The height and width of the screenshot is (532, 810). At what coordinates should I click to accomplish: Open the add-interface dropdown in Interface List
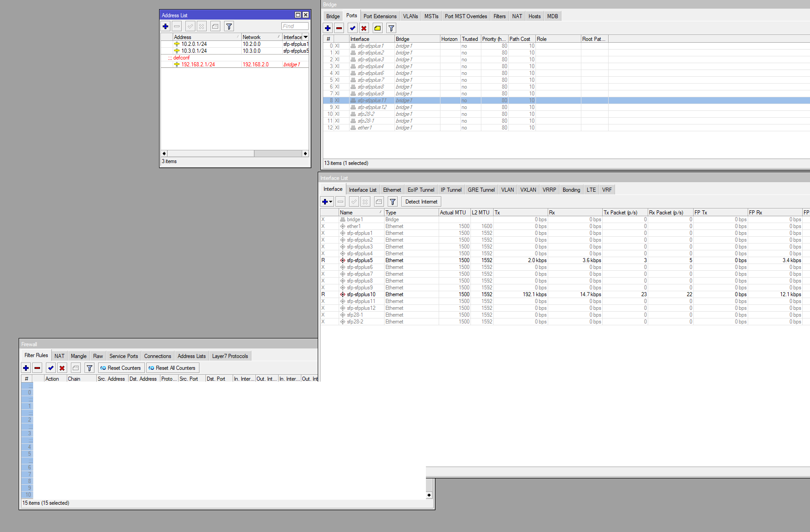(x=327, y=202)
